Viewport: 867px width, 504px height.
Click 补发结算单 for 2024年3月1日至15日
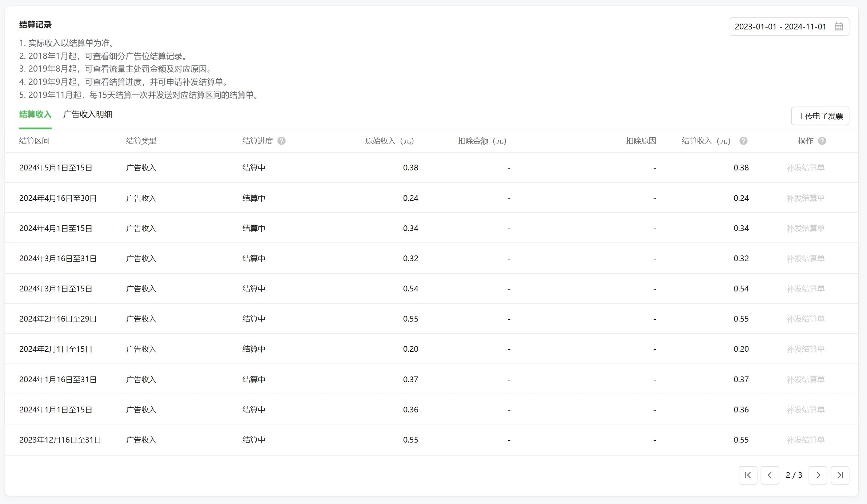point(806,289)
